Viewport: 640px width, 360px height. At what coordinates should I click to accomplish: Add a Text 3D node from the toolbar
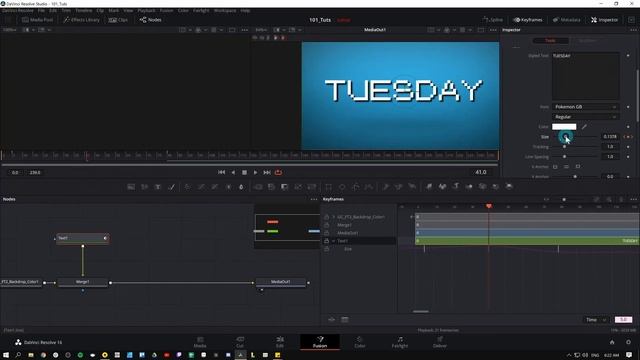(x=456, y=187)
